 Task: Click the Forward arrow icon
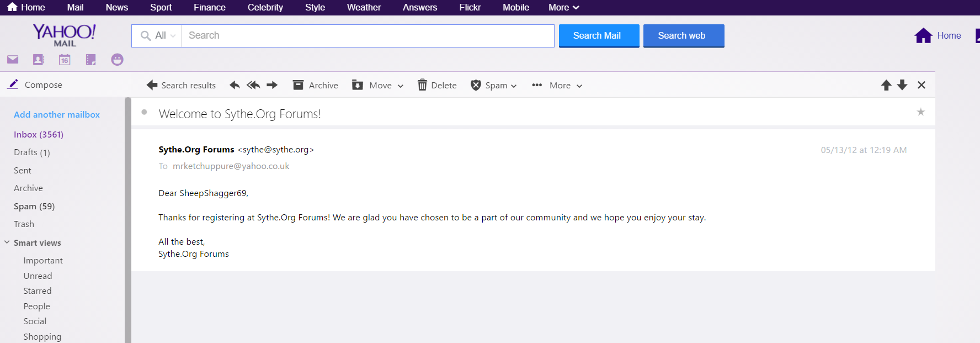pos(272,85)
